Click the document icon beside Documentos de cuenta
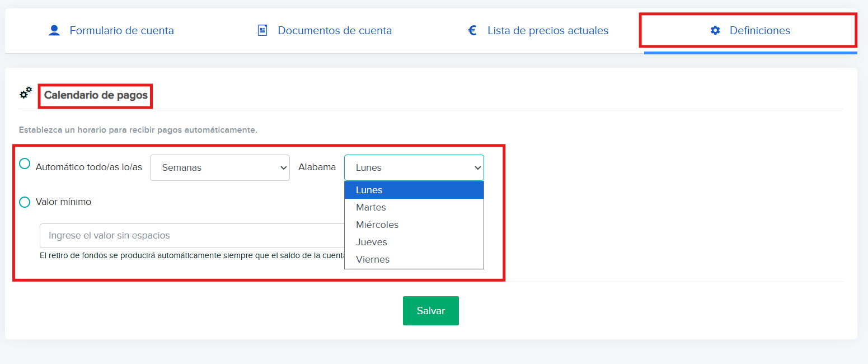Screen dimensions: 868x364 tap(262, 30)
